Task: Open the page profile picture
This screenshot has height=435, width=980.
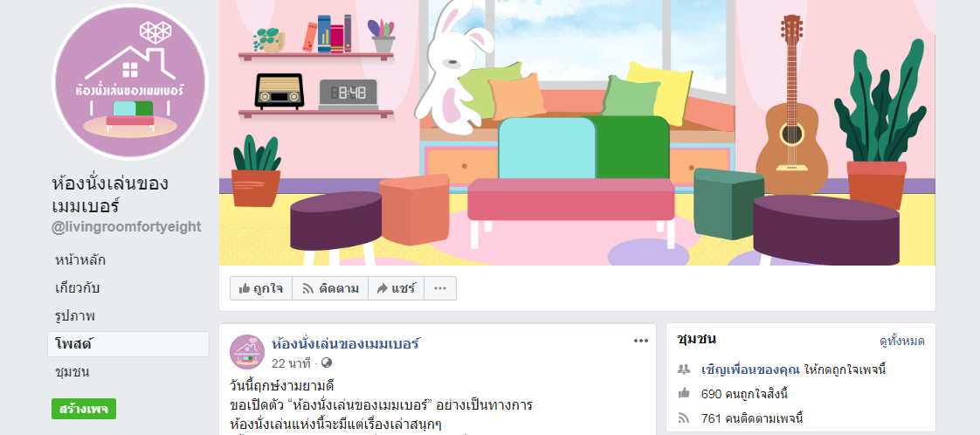Action: (129, 82)
